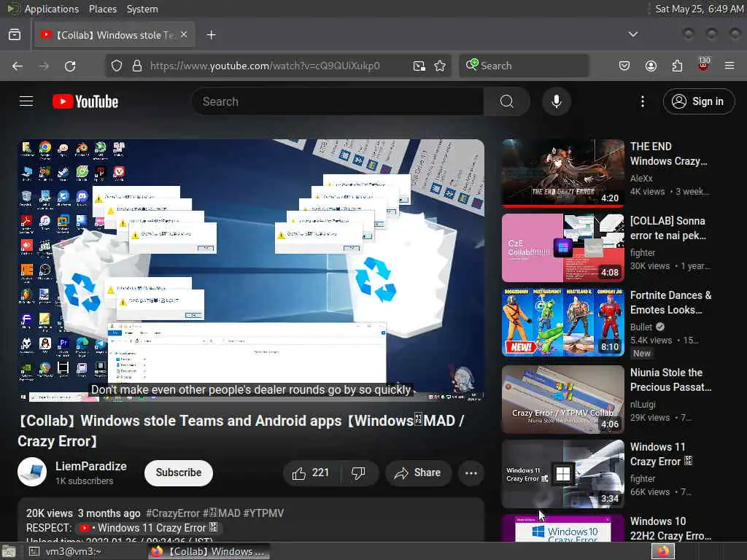This screenshot has width=747, height=560.
Task: Open more actions under the video
Action: pos(471,472)
